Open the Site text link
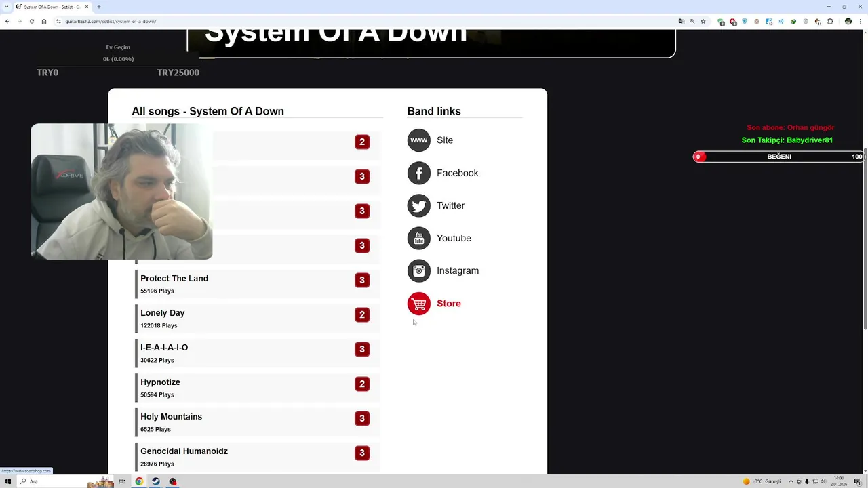This screenshot has height=488, width=868. (445, 140)
